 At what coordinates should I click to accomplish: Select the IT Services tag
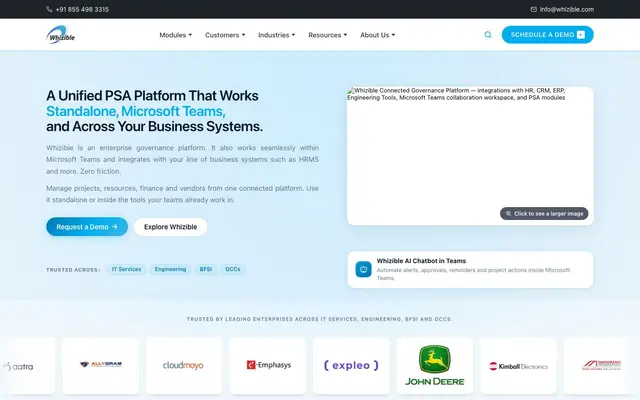click(x=127, y=269)
